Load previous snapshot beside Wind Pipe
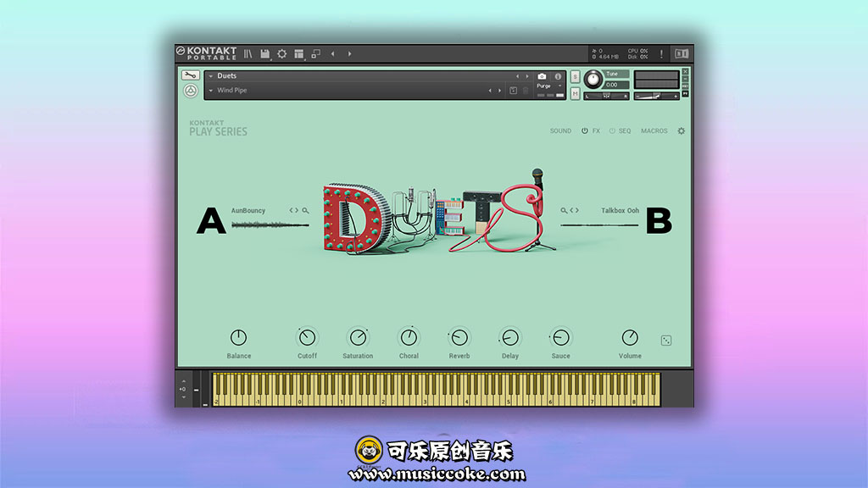Screen dimensions: 868x488 490,90
